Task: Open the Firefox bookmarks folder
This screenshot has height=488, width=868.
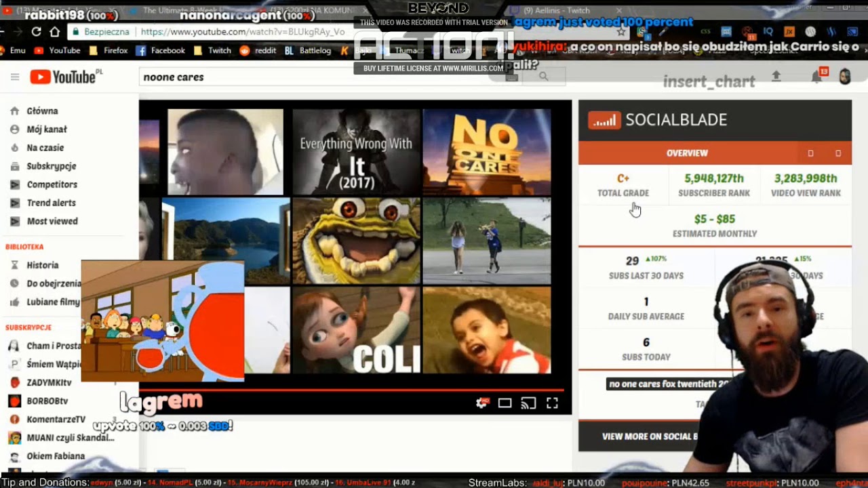Action: coord(108,50)
